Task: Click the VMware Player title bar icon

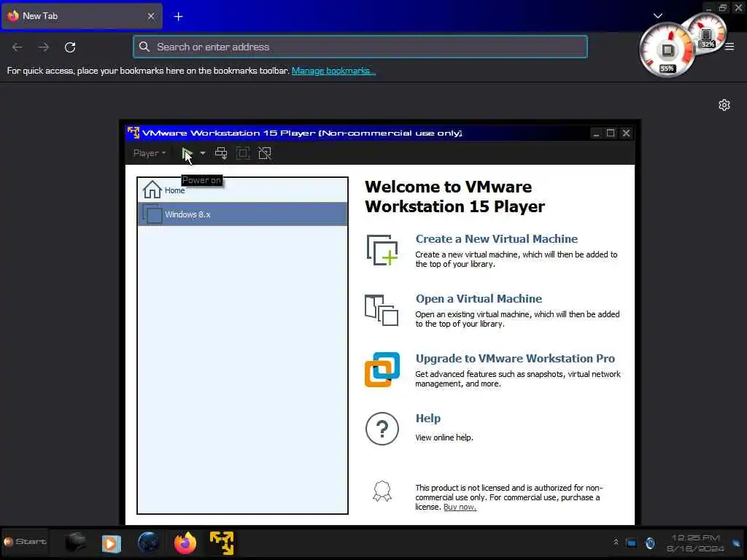Action: pos(133,133)
